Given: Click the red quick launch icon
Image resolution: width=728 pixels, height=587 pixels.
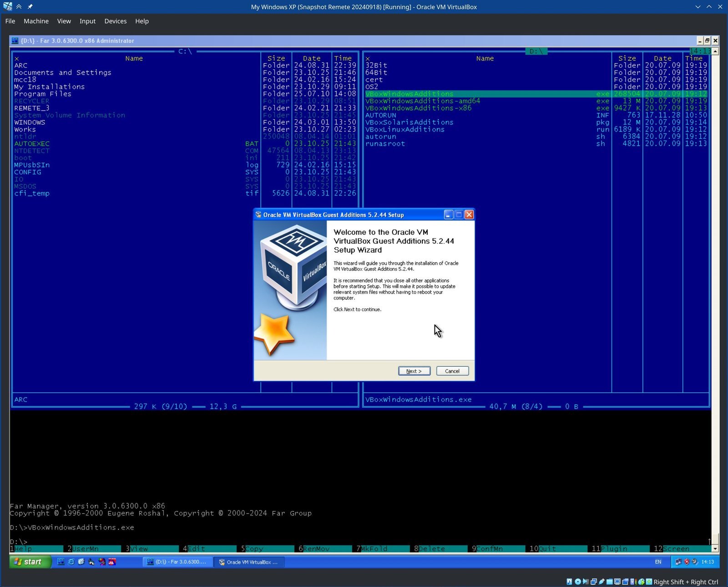Looking at the screenshot, I should pos(112,562).
